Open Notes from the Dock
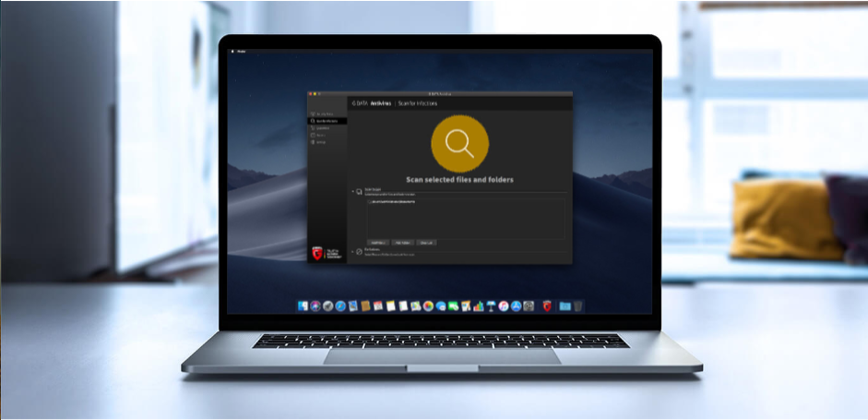868x420 pixels. [391, 306]
